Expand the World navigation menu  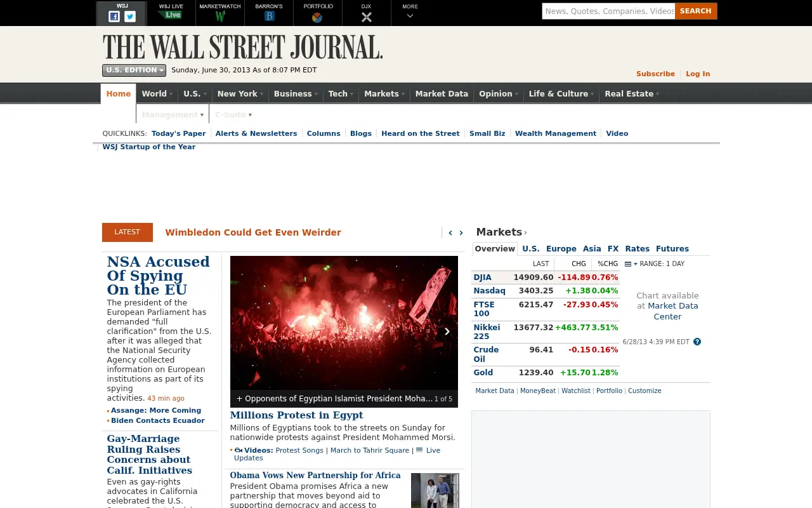click(157, 94)
